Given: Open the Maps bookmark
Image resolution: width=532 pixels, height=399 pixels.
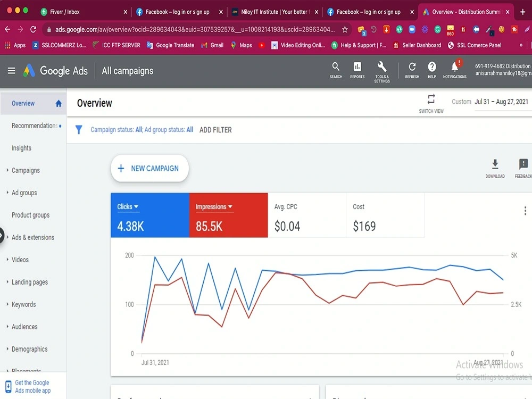Looking at the screenshot, I should point(241,45).
